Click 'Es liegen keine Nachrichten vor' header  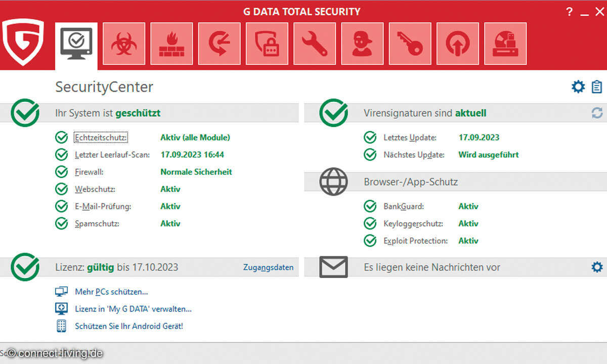point(432,267)
